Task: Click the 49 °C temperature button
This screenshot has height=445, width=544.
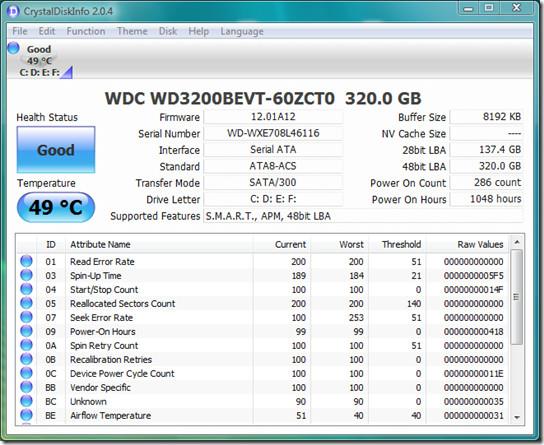Action: pos(56,207)
